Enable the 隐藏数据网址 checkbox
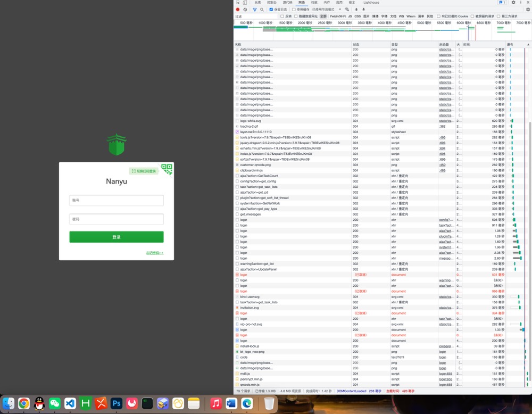 [296, 16]
